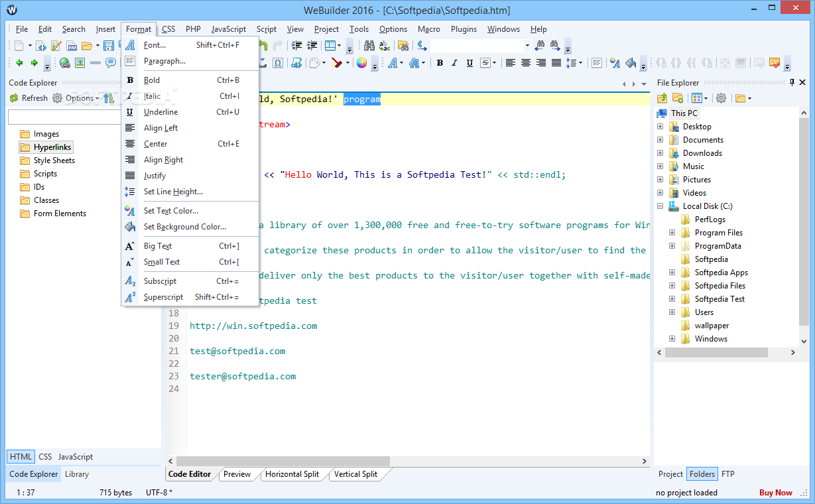Click the green forward arrow icon

pos(34,63)
